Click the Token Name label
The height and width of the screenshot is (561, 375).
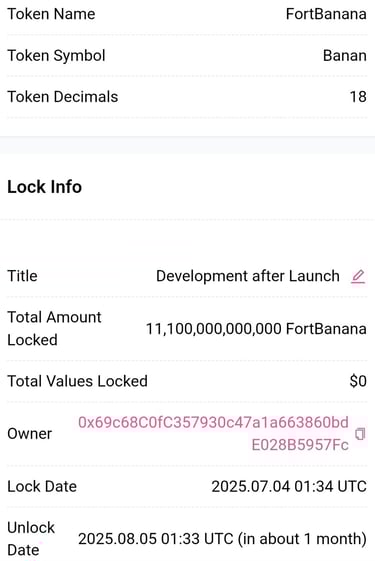coord(52,14)
